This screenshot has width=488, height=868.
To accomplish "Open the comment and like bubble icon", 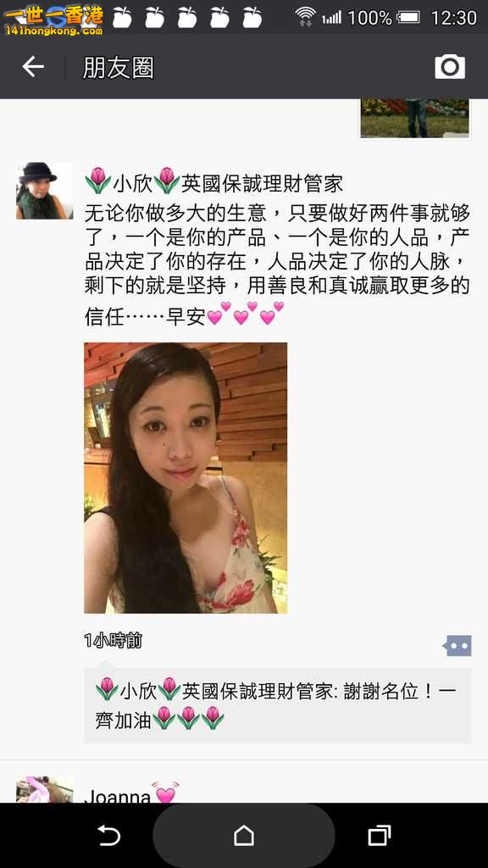I will point(457,645).
